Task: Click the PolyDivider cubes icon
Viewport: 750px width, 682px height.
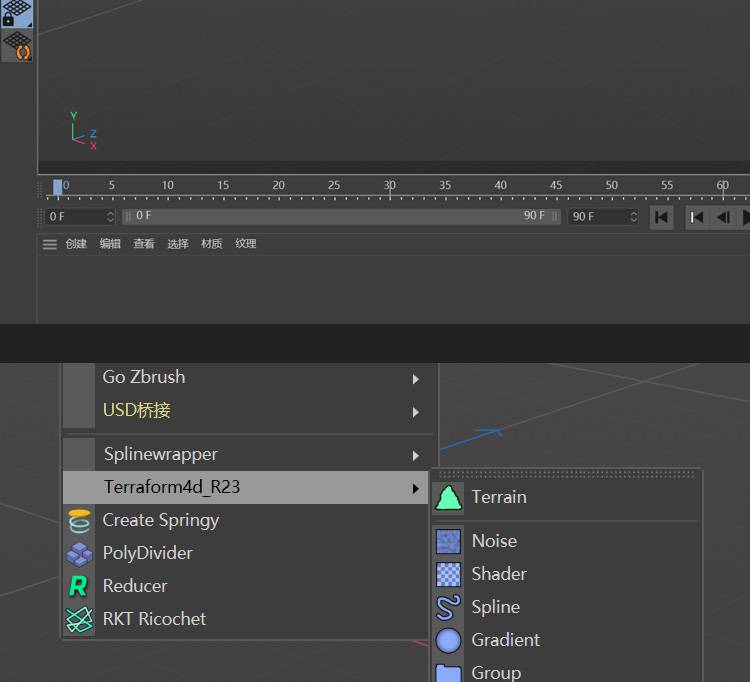Action: 79,554
